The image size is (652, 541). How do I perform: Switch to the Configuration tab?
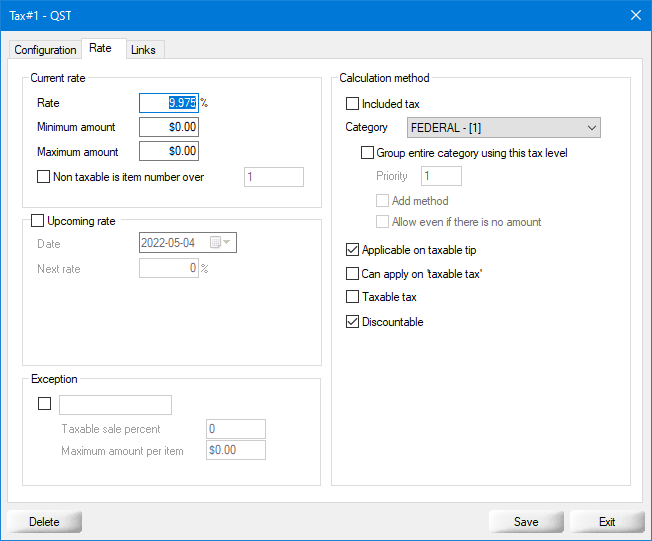45,50
